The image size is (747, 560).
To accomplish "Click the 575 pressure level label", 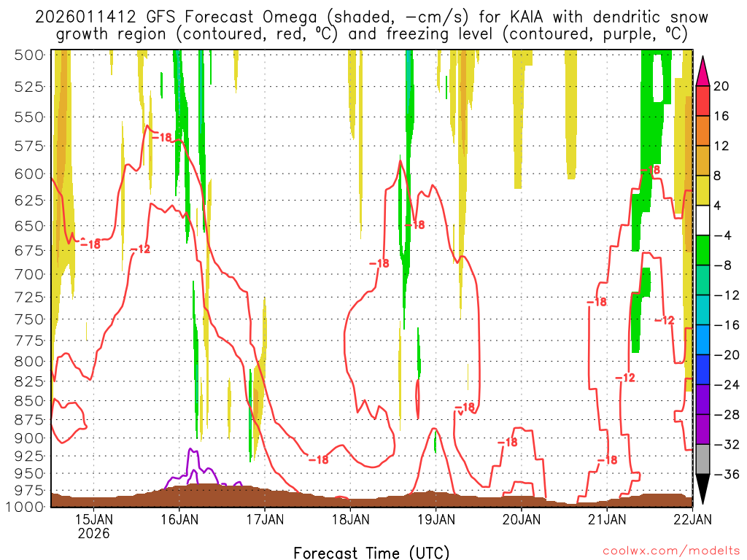I will coord(29,146).
